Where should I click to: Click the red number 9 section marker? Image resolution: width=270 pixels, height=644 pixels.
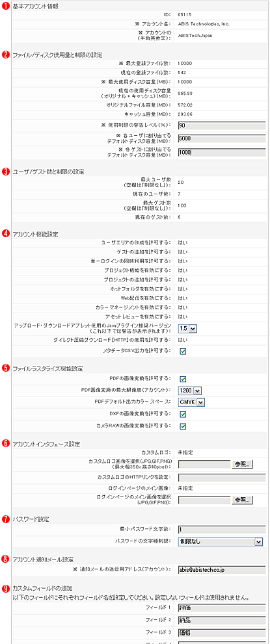[6, 588]
